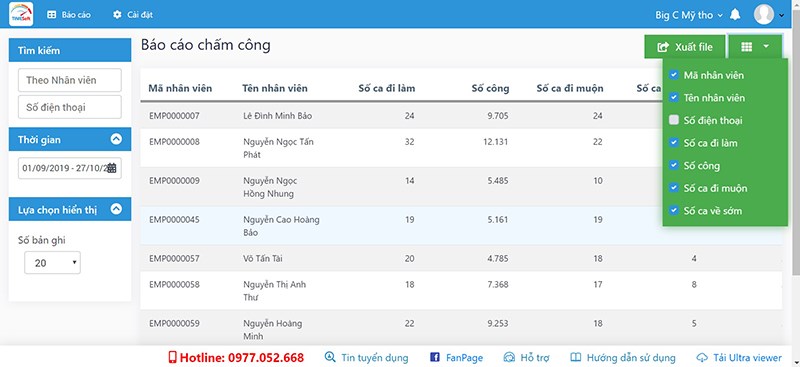Select employee code EMP0000045
This screenshot has width=800, height=367.
(x=174, y=220)
